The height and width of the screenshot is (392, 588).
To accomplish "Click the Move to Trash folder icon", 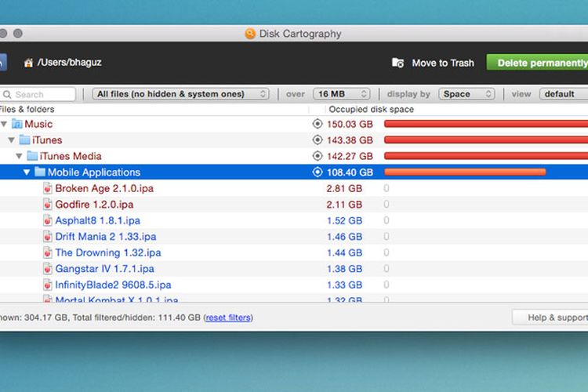I will point(397,63).
